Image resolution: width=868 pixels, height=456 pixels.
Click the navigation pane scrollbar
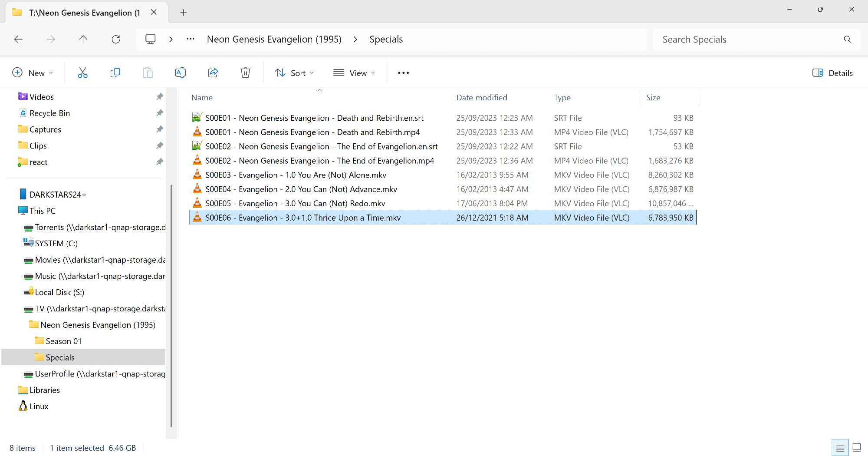pos(171,306)
